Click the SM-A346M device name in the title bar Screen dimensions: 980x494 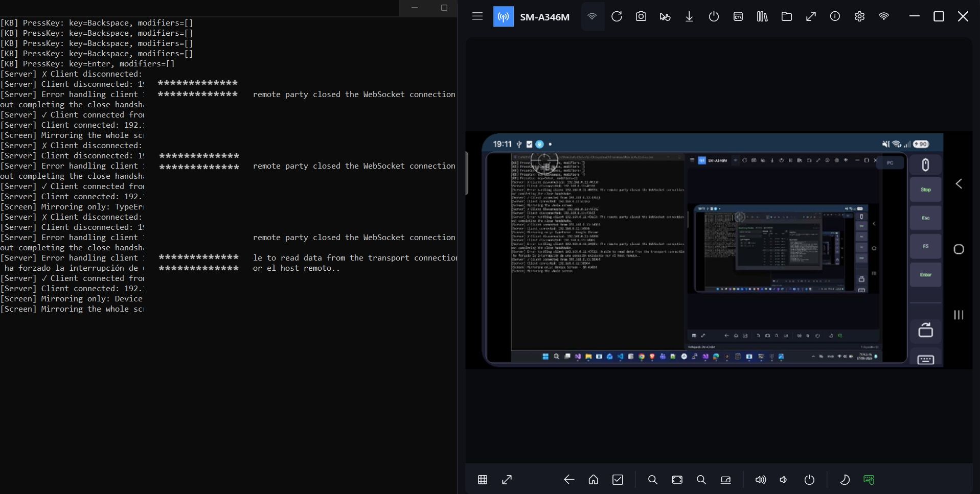coord(545,17)
